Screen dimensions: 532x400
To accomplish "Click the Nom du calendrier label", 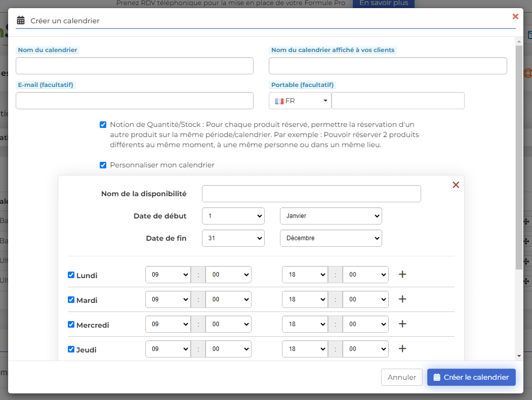I will point(48,50).
